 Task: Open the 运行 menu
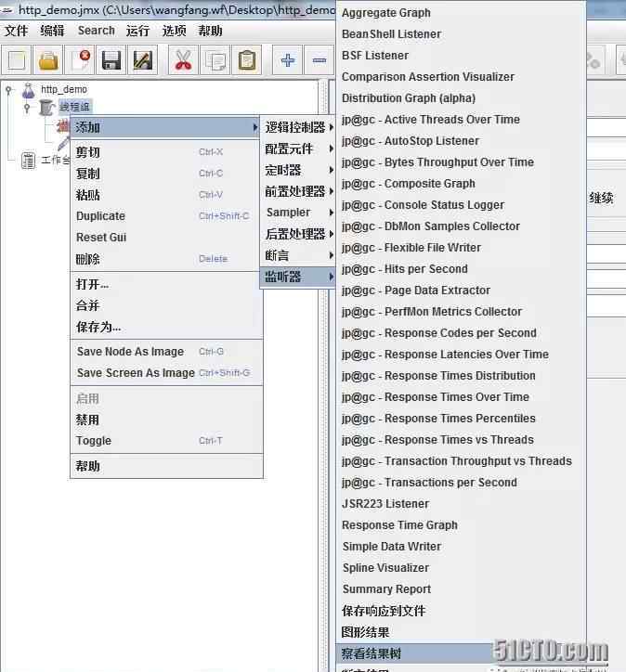[x=137, y=31]
